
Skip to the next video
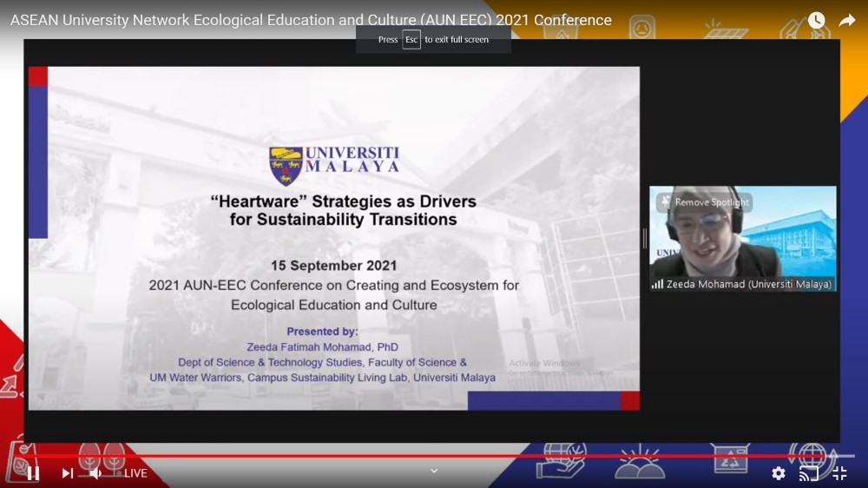click(67, 473)
